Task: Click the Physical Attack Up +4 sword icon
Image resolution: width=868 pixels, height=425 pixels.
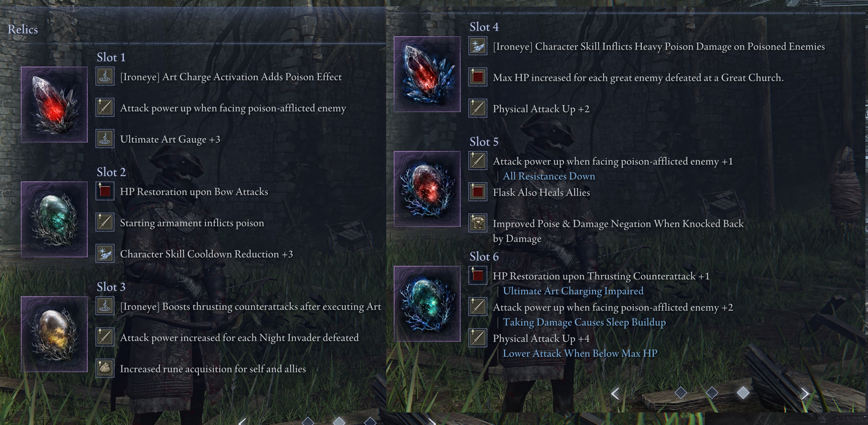Action: coord(478,338)
